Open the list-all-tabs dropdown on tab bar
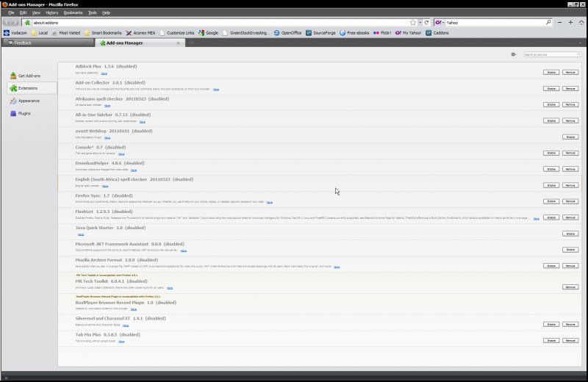The height and width of the screenshot is (382, 588). 580,43
